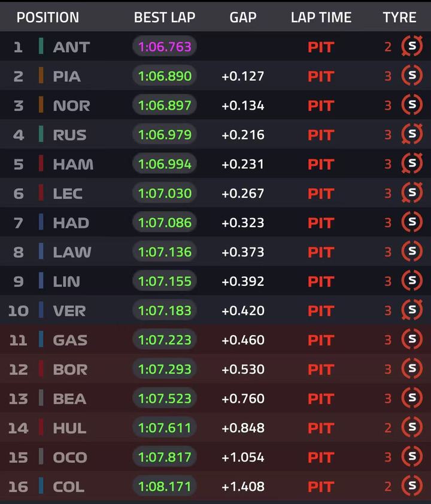Select driver name RUS in fourth position

click(69, 135)
